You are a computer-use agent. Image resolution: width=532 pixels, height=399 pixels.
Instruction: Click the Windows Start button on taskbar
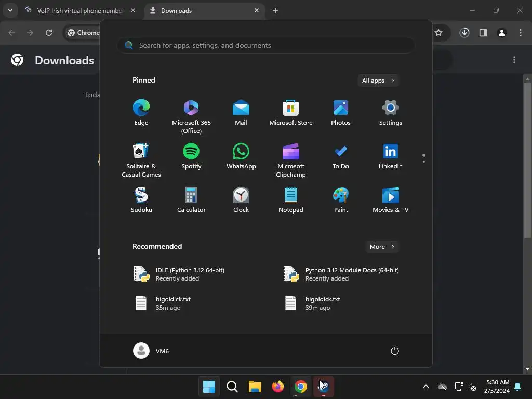(x=209, y=387)
